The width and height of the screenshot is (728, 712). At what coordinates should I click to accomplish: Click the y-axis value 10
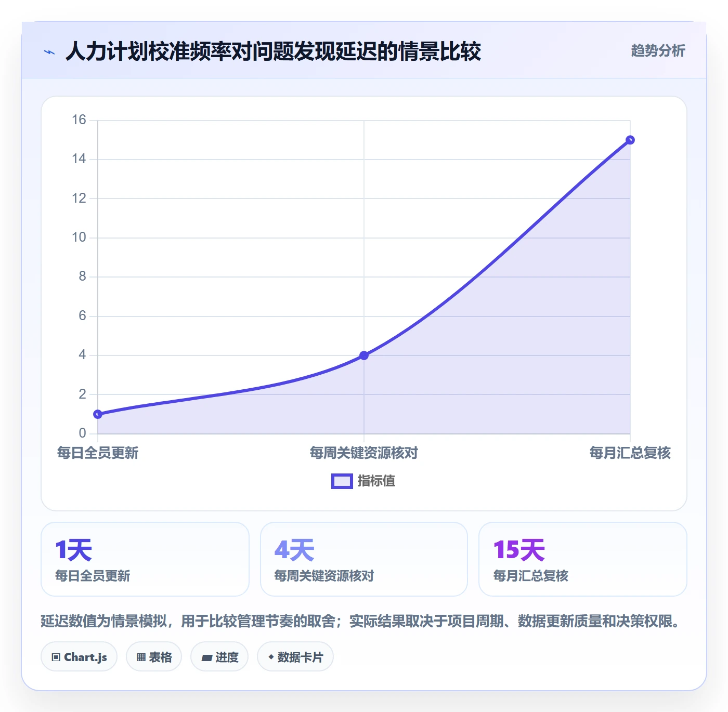click(79, 238)
